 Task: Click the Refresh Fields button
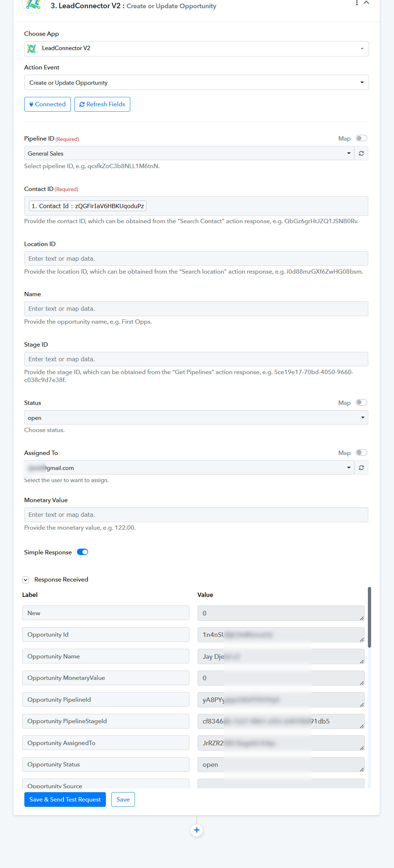coord(102,104)
